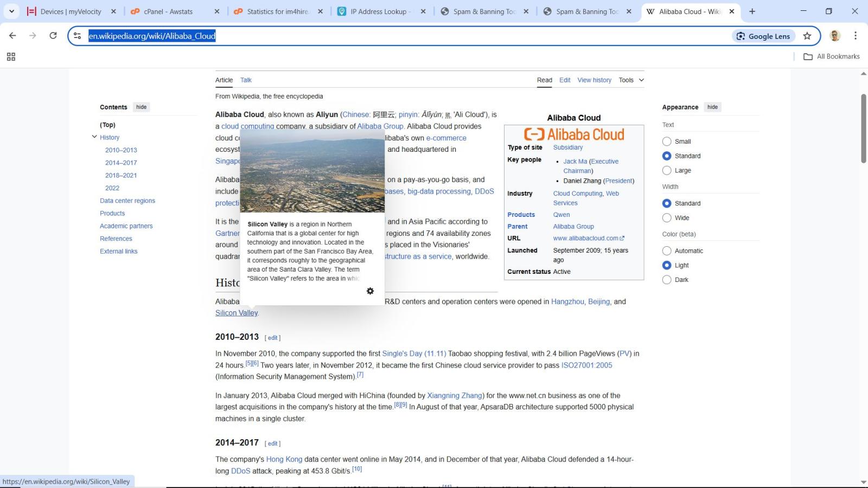
Task: Choose the Wide width option
Action: click(667, 218)
